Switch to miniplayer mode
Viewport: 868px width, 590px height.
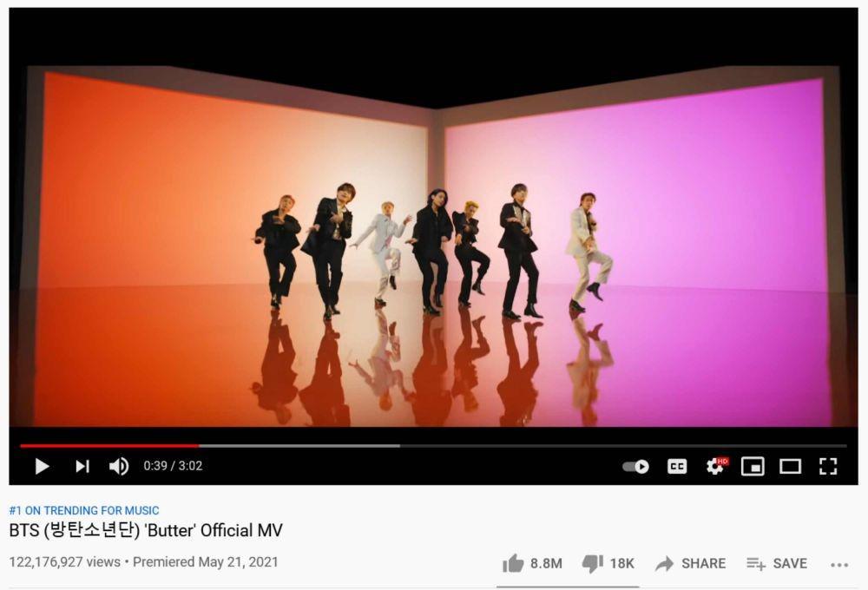[x=753, y=467]
